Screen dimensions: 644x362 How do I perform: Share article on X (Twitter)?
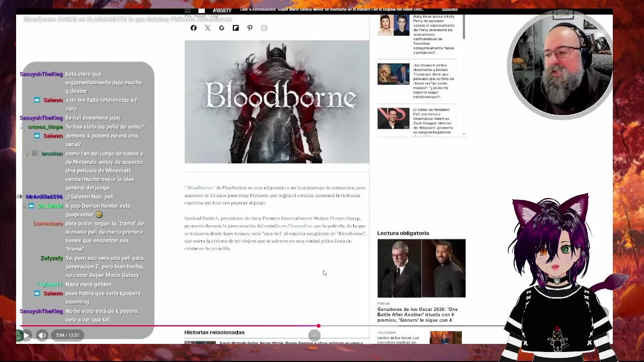208,28
